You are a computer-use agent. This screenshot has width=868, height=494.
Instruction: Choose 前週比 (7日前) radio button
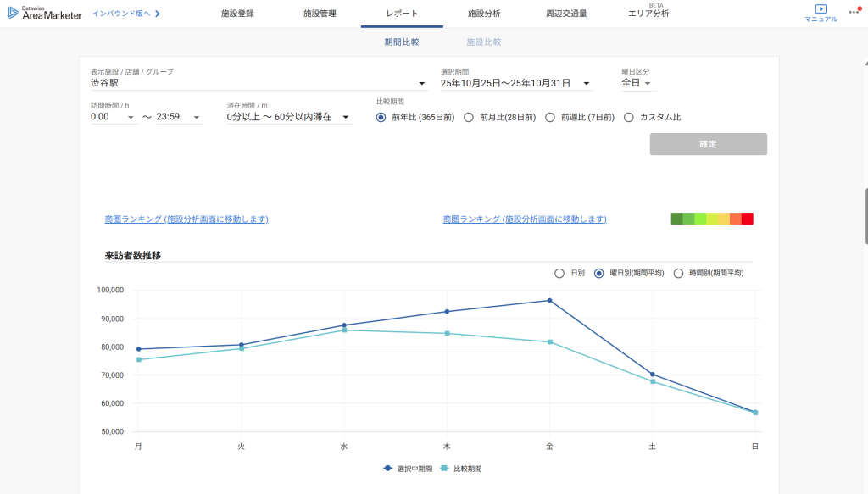550,118
